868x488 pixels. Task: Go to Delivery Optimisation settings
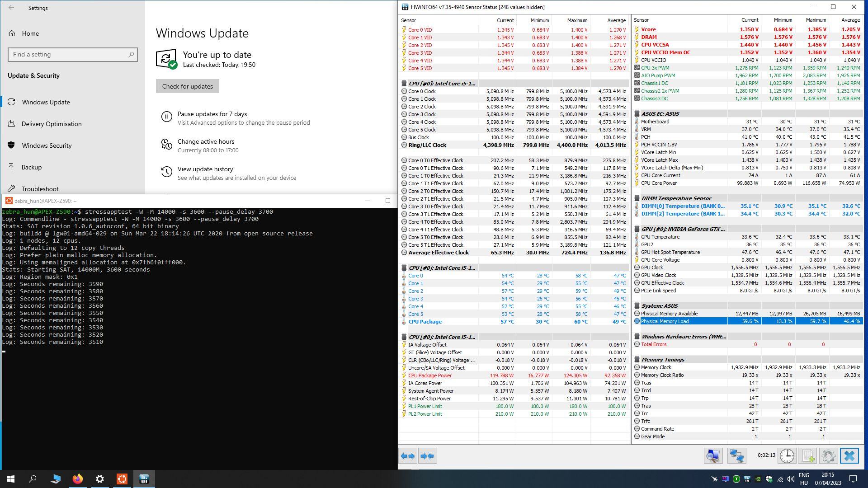tap(52, 124)
